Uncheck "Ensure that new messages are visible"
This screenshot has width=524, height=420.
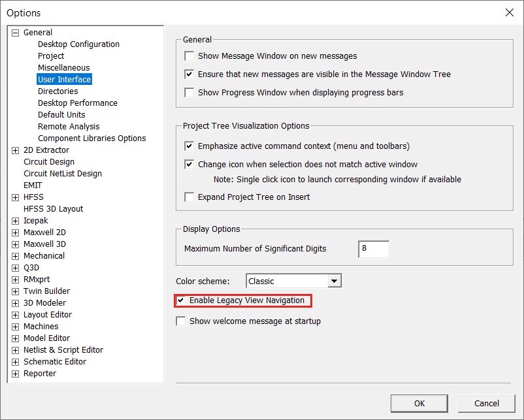click(x=189, y=74)
